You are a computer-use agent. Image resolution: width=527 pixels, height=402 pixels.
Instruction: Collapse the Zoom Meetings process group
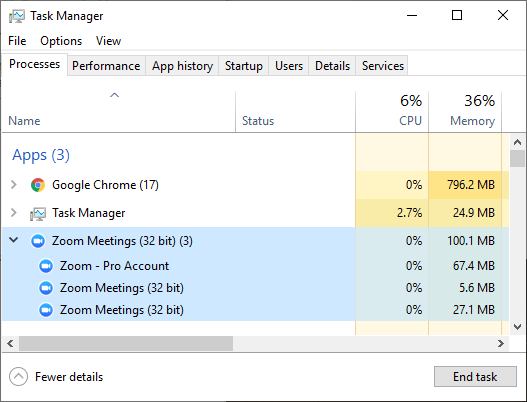click(x=13, y=240)
